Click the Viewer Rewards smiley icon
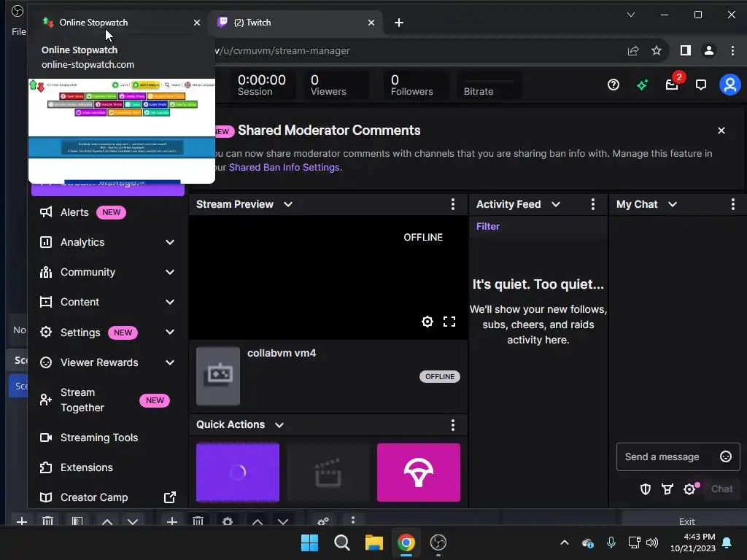The image size is (747, 560). tap(46, 362)
